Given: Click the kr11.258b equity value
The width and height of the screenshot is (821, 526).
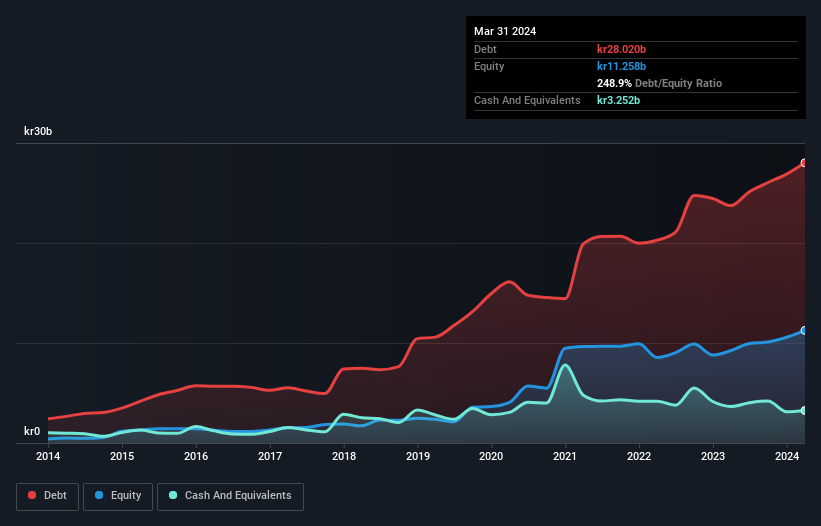Looking at the screenshot, I should 622,66.
